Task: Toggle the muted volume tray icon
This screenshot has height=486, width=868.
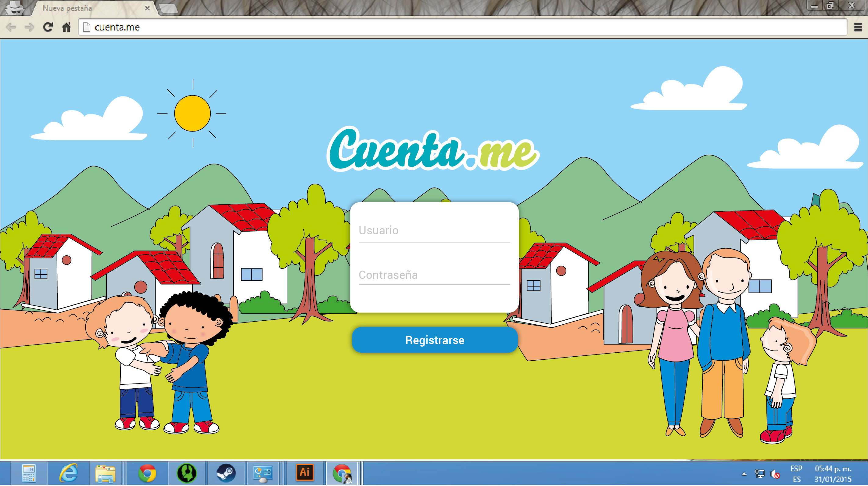Action: [775, 474]
